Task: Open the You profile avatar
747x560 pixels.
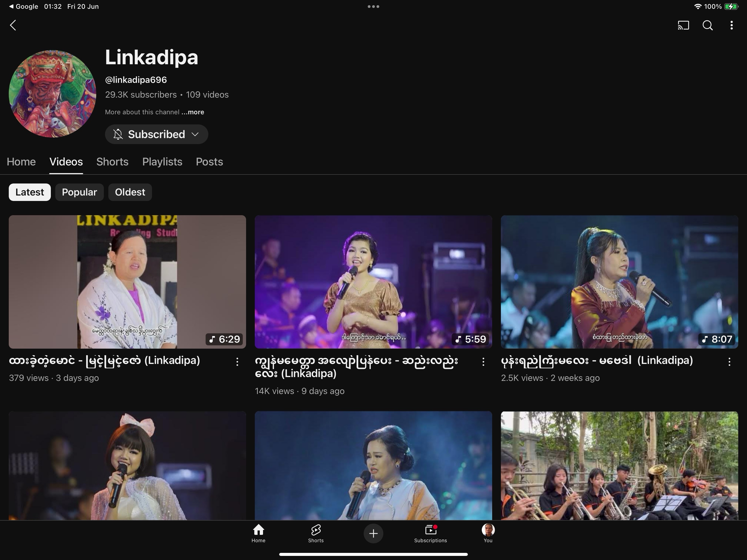Action: (x=488, y=533)
